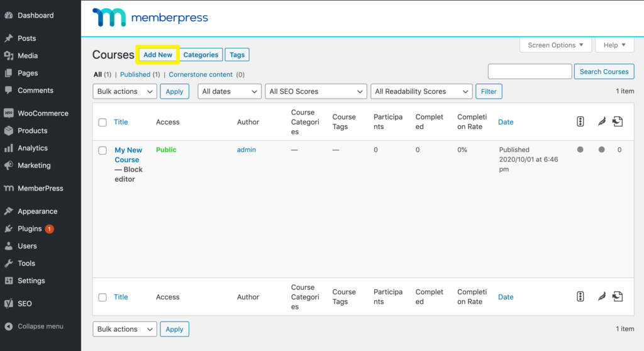
Task: Sort by Title in table header
Action: pyautogui.click(x=121, y=122)
